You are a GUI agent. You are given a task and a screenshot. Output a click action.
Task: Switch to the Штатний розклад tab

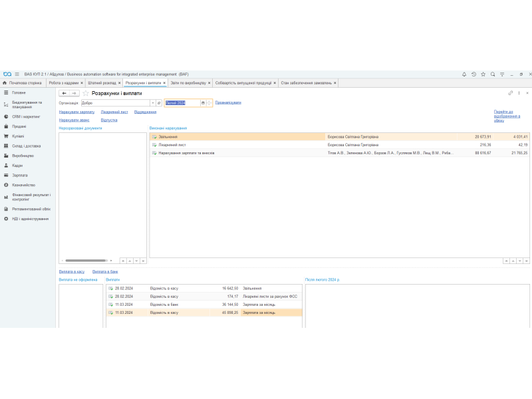tap(102, 82)
